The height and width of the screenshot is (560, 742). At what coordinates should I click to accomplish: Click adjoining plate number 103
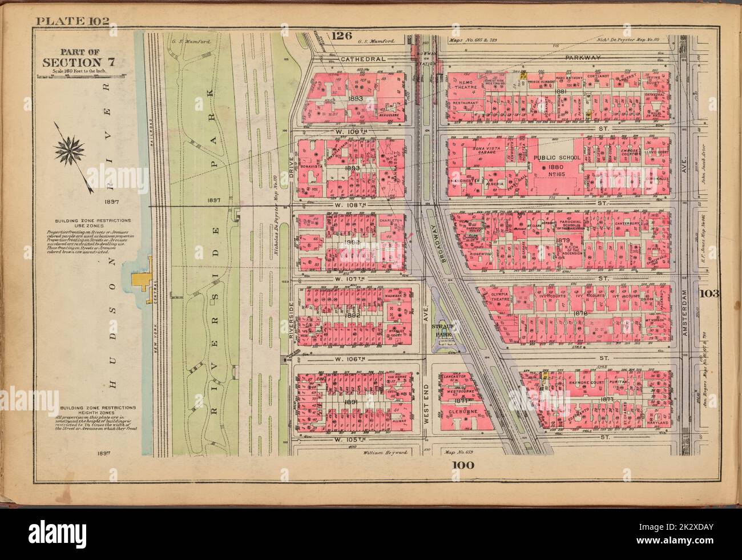pos(709,293)
